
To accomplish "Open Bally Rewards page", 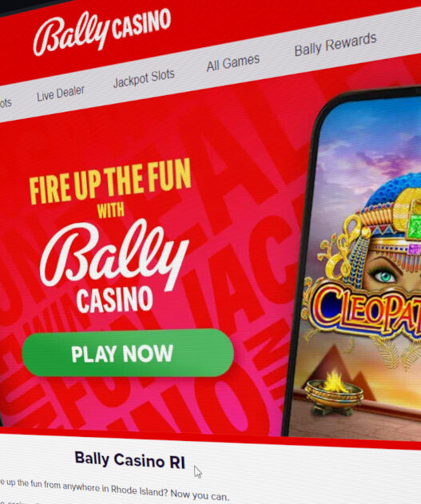I will tap(336, 44).
